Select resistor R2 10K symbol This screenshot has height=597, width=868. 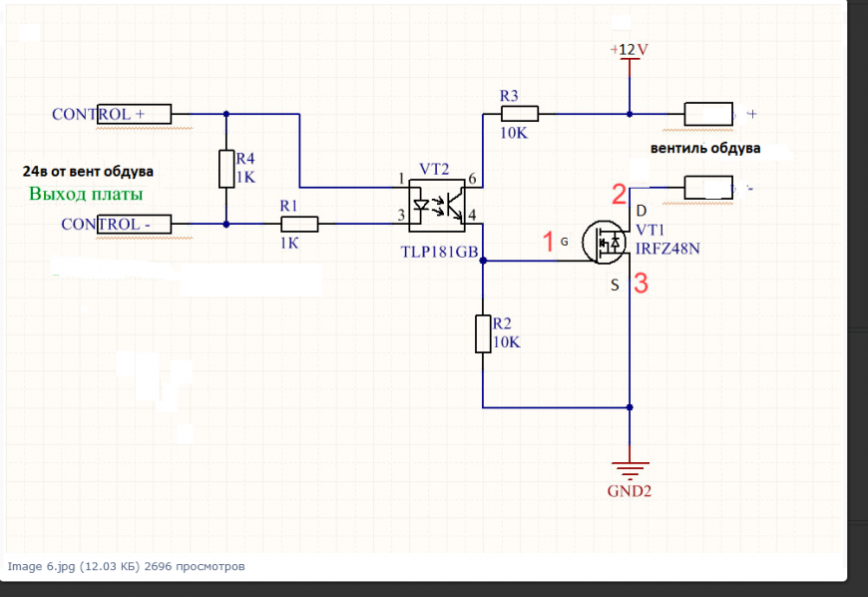click(483, 334)
